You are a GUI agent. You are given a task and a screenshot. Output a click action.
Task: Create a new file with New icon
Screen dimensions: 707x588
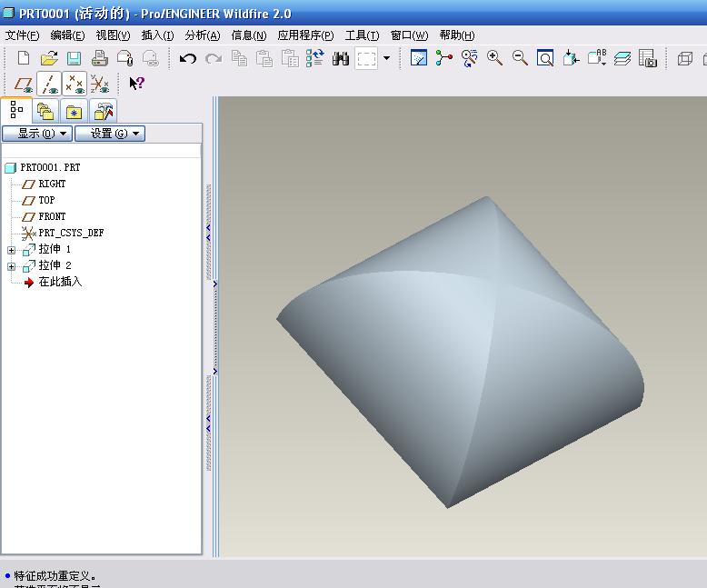coord(24,59)
